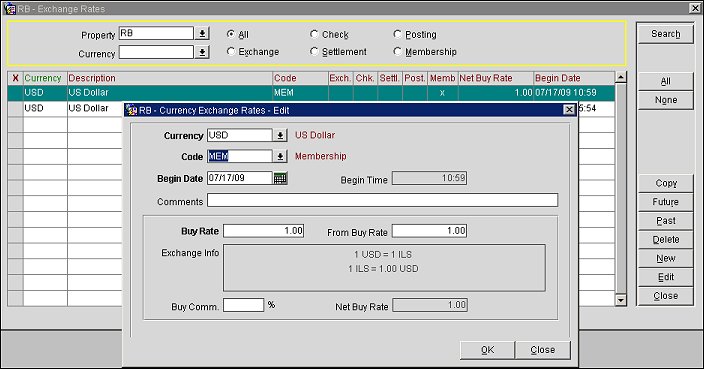Select the Check radio button

314,34
